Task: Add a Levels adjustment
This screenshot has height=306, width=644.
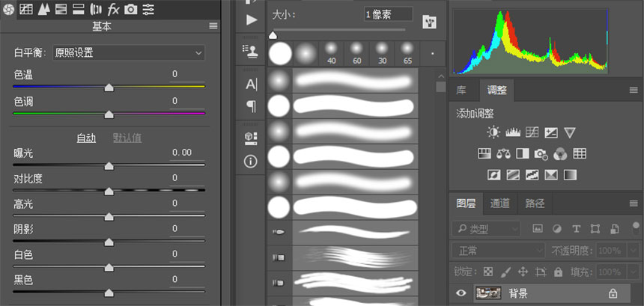Action: (512, 132)
